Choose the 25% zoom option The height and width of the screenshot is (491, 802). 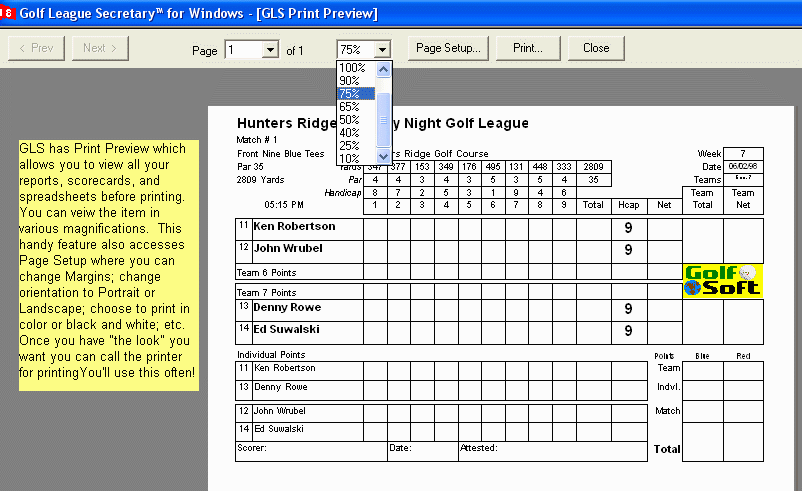(350, 145)
